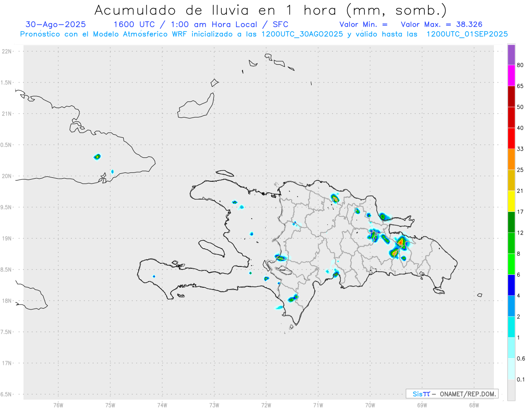
Task: Select the date text "30-Ago-2025"
Action: 56,24
